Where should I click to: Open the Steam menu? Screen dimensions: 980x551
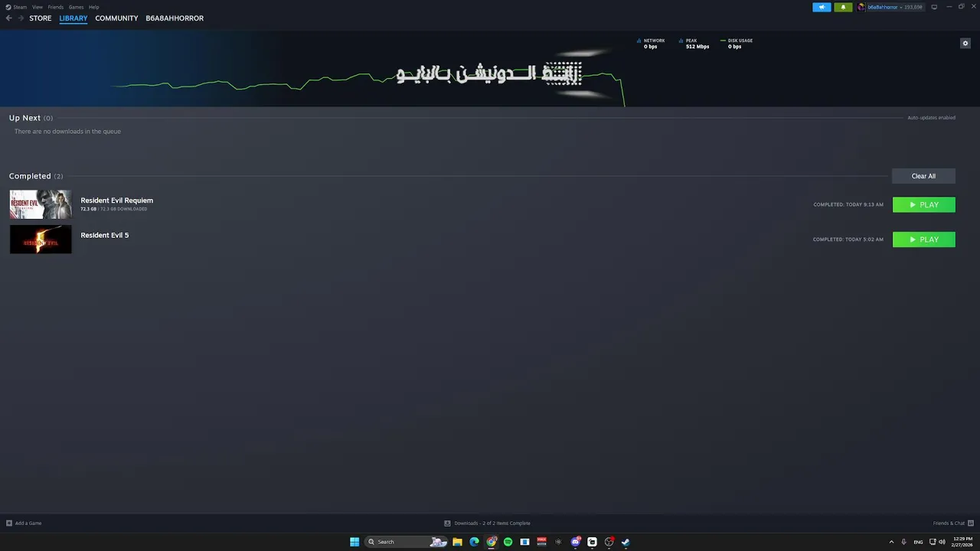tap(16, 7)
